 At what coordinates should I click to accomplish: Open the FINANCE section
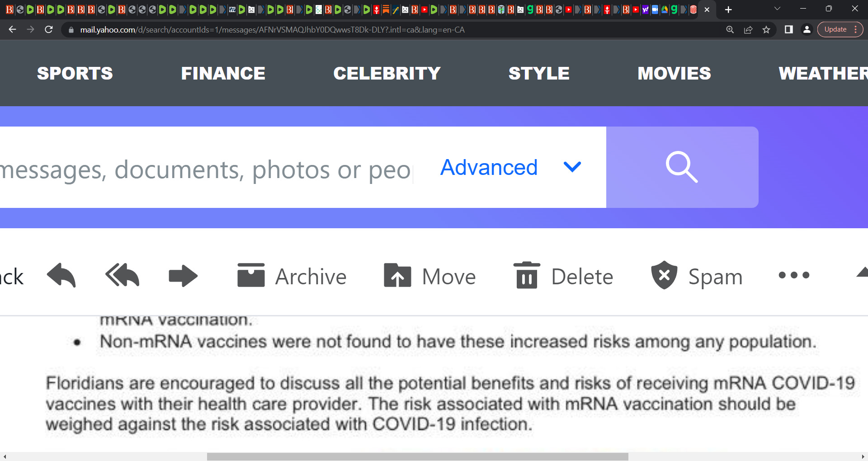[x=223, y=73]
